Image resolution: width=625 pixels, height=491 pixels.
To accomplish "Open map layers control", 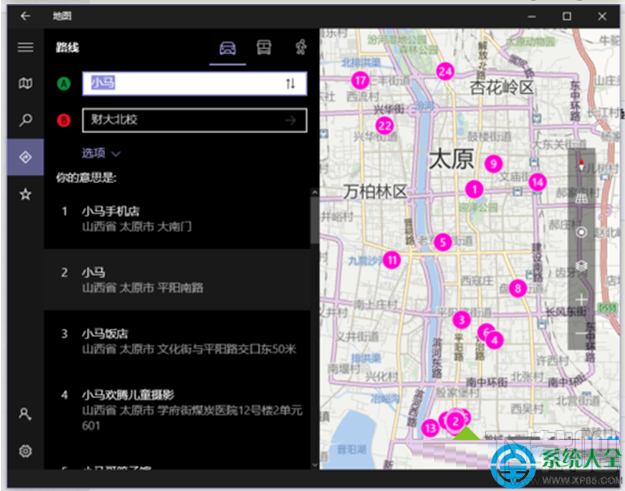I will (x=581, y=266).
